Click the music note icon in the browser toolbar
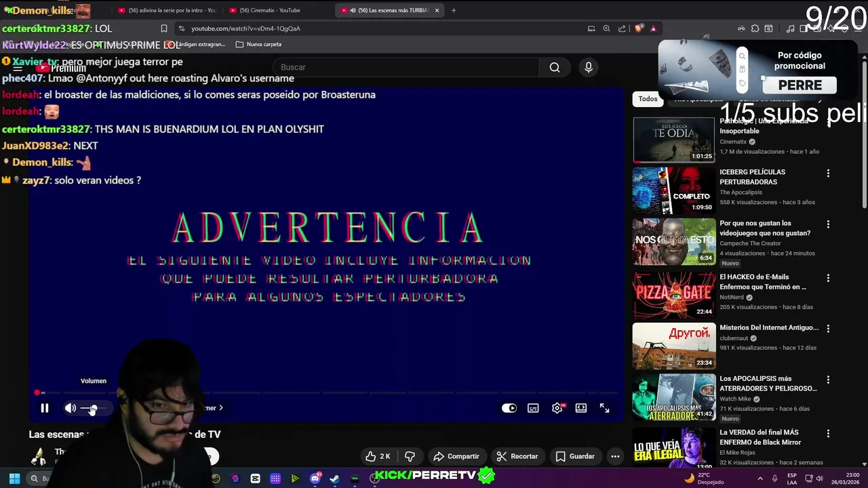The width and height of the screenshot is (868, 488). tap(790, 28)
